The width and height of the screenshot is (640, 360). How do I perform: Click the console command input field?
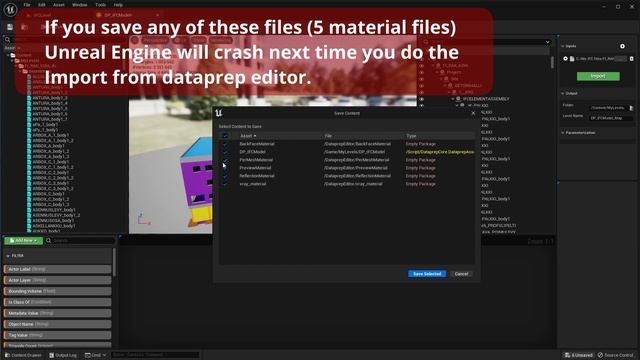(154, 355)
